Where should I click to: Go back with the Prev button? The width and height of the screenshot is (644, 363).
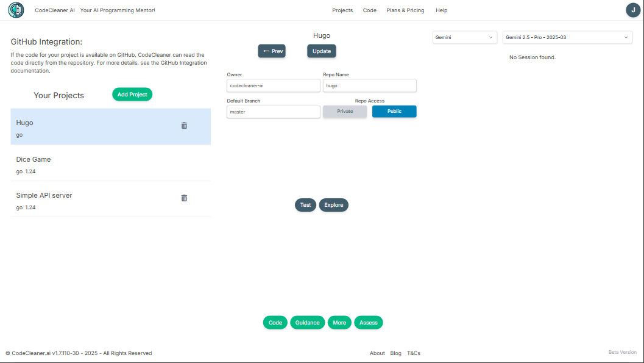coord(272,51)
